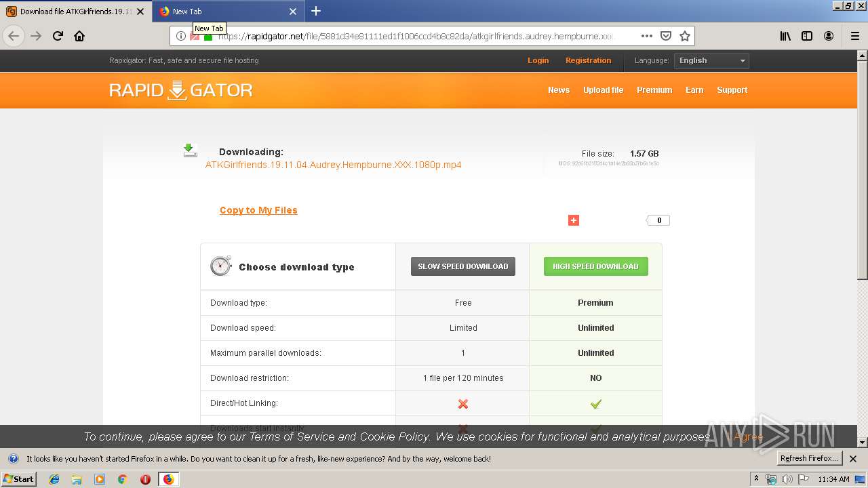The width and height of the screenshot is (868, 488).
Task: Click the network tray icon
Action: [771, 479]
